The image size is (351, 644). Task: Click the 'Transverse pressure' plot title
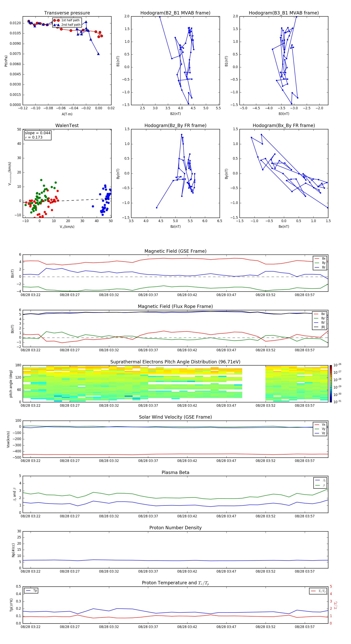[67, 13]
